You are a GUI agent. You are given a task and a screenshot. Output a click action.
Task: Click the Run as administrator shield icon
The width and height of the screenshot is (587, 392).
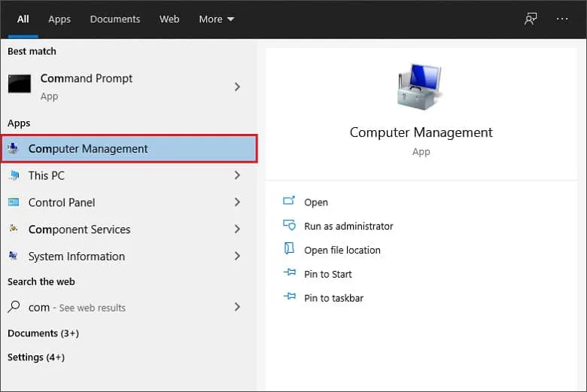pyautogui.click(x=290, y=225)
